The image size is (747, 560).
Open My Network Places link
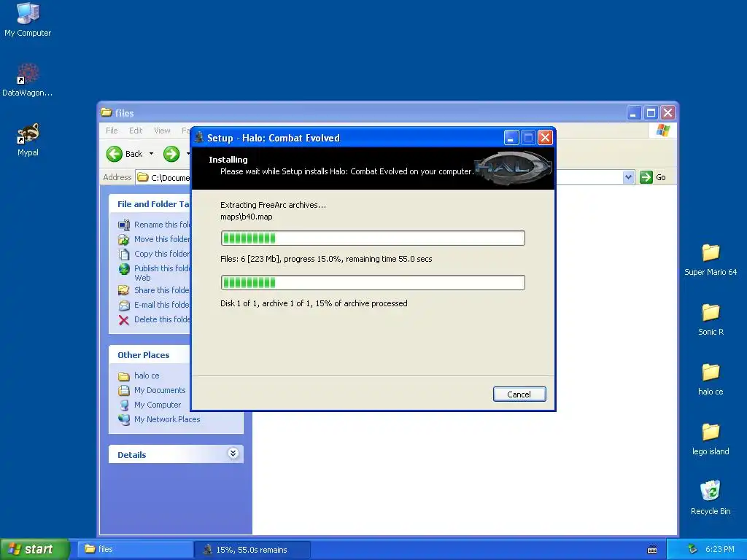[x=167, y=419]
